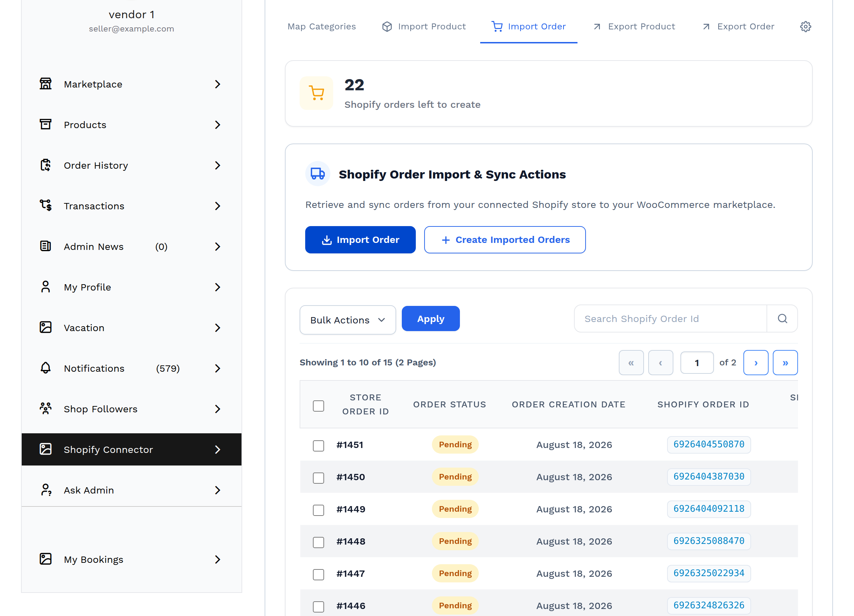The image size is (854, 616).
Task: Open Shopify order 6926404550870 link
Action: point(709,444)
